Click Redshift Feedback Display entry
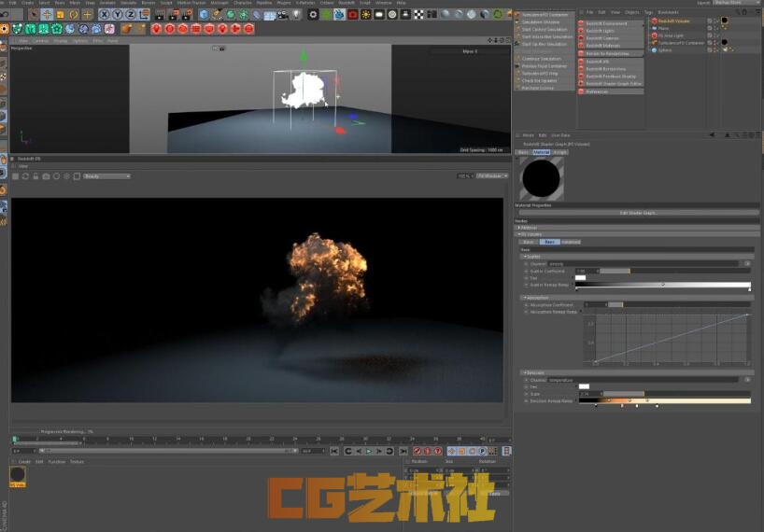This screenshot has width=764, height=532. pyautogui.click(x=611, y=77)
